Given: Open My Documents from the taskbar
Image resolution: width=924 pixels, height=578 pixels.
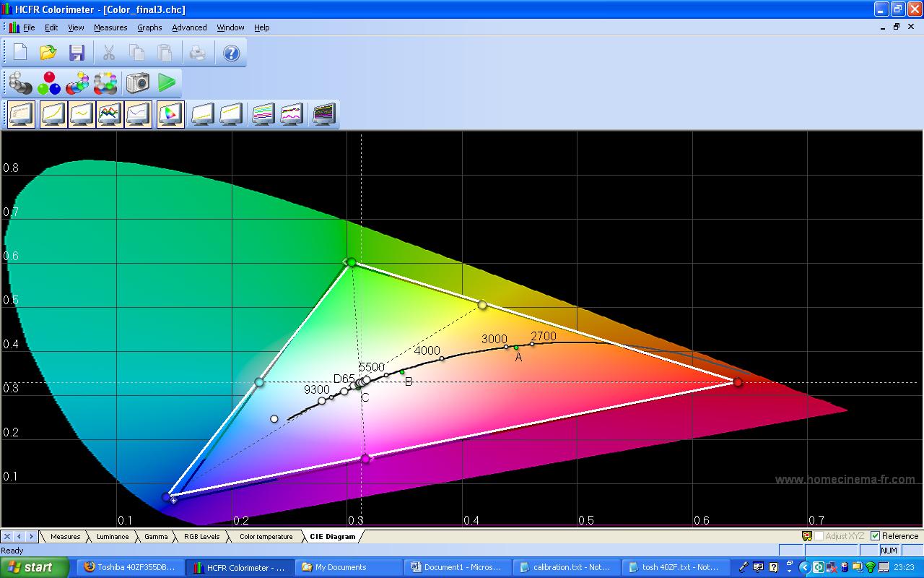Looking at the screenshot, I should (349, 567).
